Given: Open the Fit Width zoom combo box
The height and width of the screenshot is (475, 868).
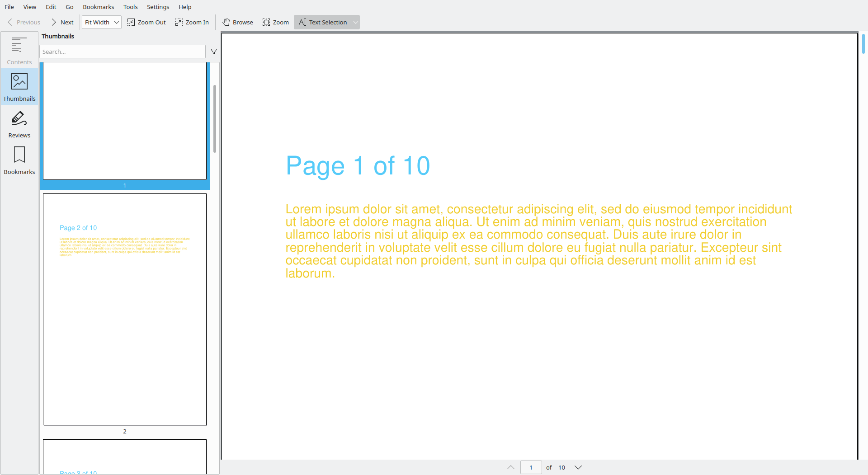Looking at the screenshot, I should [x=102, y=22].
